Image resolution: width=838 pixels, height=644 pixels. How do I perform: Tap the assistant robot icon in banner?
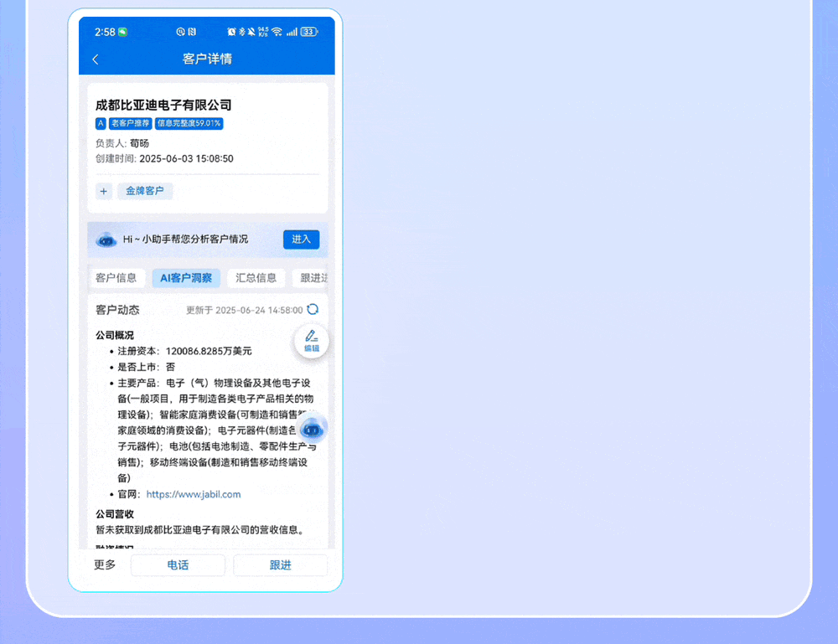(x=106, y=240)
